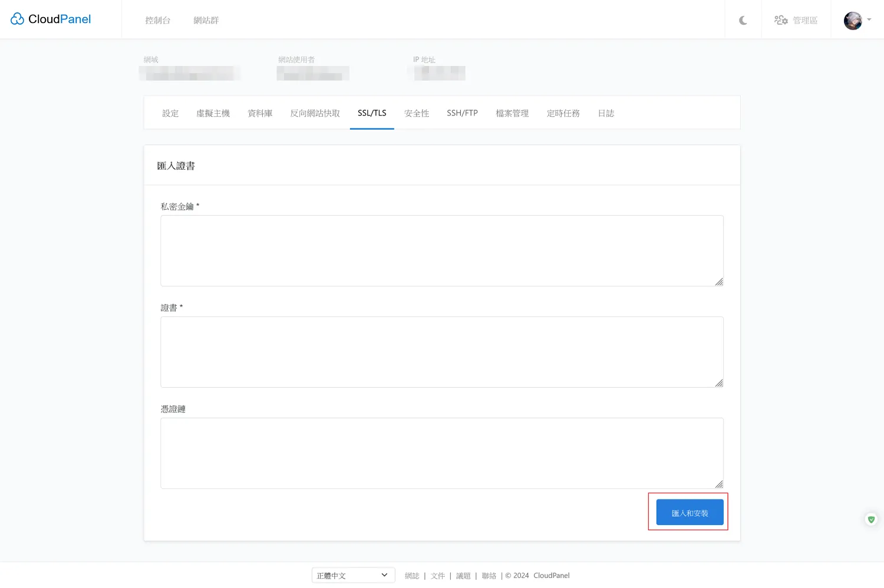The width and height of the screenshot is (884, 588).
Task: Switch to the 資料庫 tab
Action: (260, 113)
